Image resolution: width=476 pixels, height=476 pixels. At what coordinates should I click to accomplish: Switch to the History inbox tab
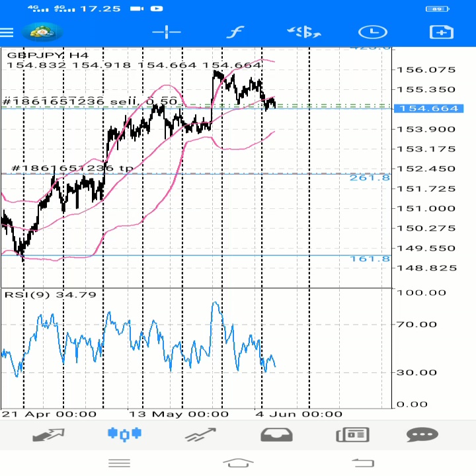(276, 435)
